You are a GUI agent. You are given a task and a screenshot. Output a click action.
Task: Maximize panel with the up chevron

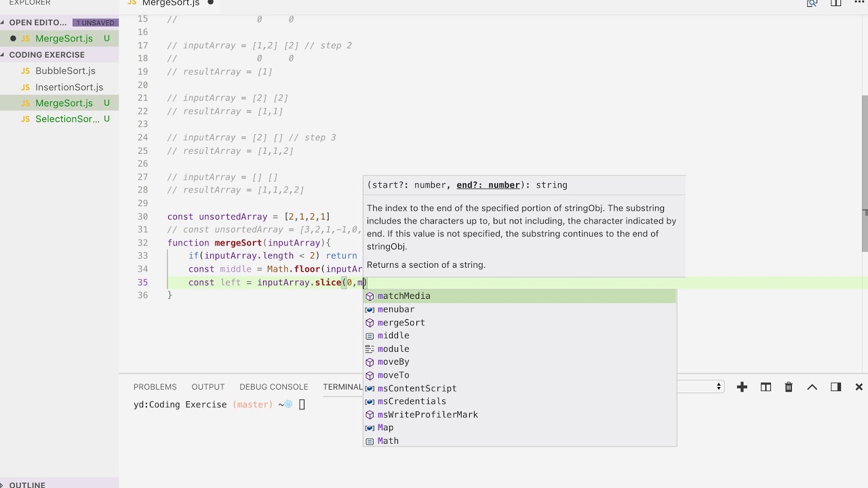pos(812,387)
